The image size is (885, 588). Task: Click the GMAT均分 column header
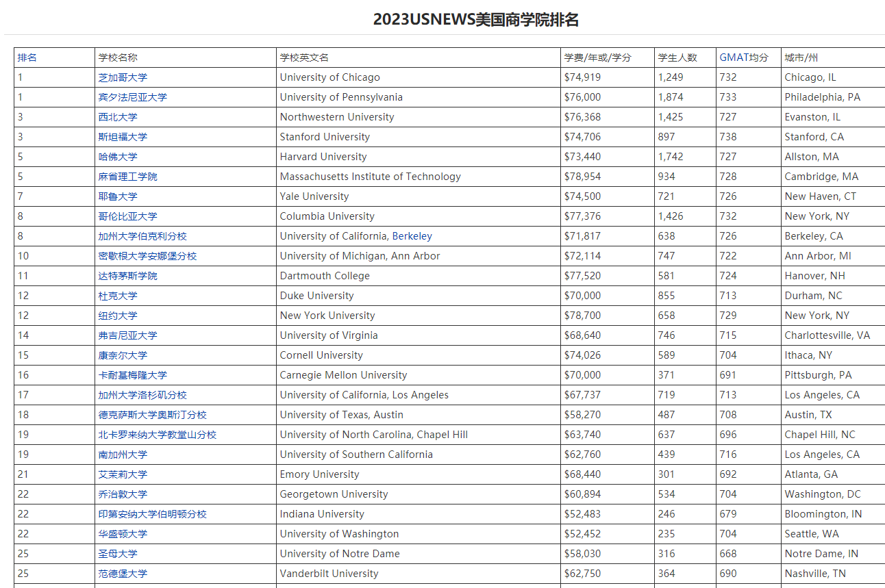(744, 57)
